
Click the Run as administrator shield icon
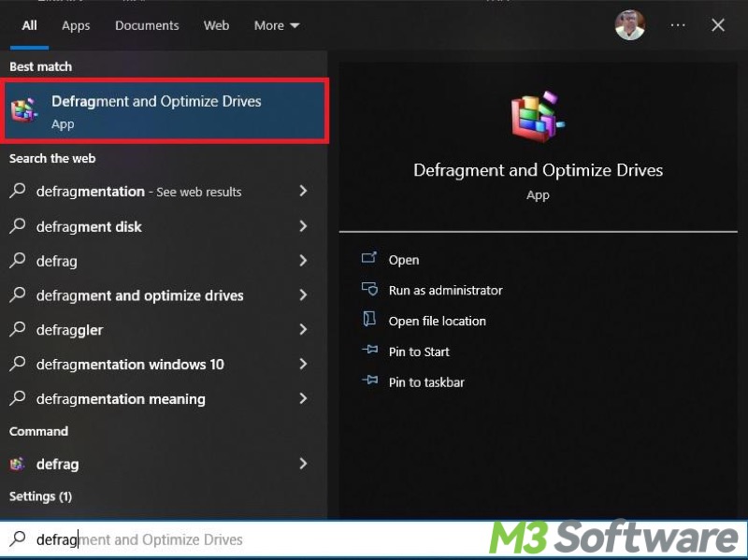[x=369, y=290]
